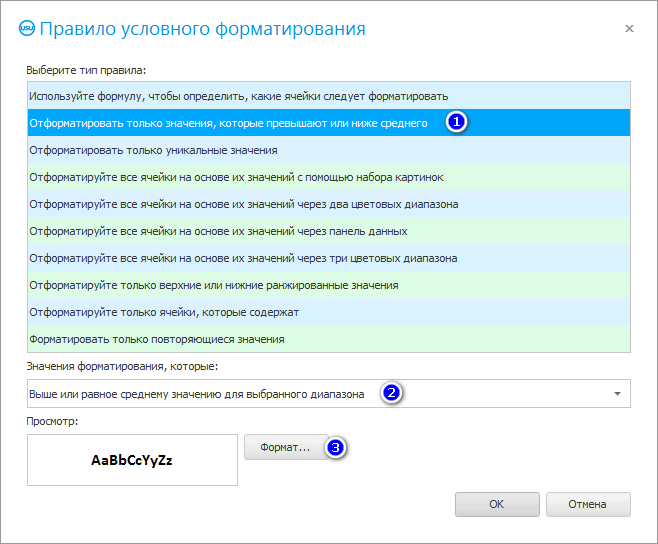The width and height of the screenshot is (658, 544).
Task: Close the conditional formatting rule dialog
Action: pos(629,29)
